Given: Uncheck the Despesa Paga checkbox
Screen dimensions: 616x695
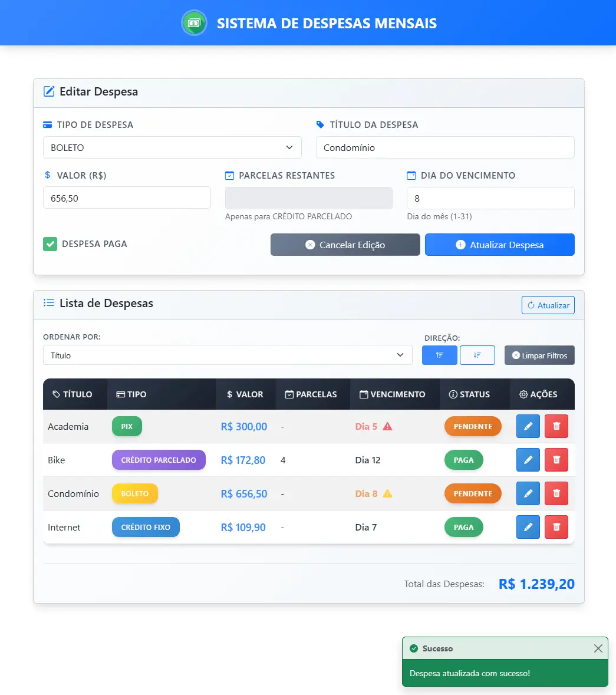Looking at the screenshot, I should (50, 244).
